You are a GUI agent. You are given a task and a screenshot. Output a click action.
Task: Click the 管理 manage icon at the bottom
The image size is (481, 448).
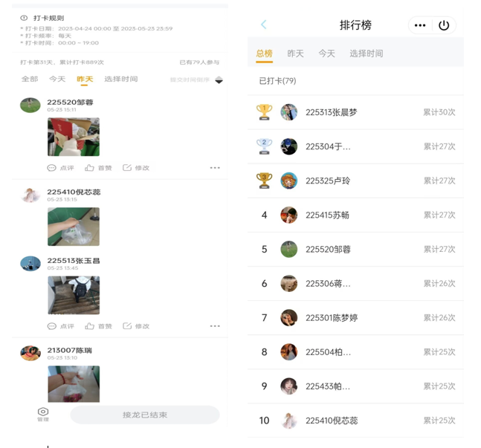pyautogui.click(x=43, y=413)
